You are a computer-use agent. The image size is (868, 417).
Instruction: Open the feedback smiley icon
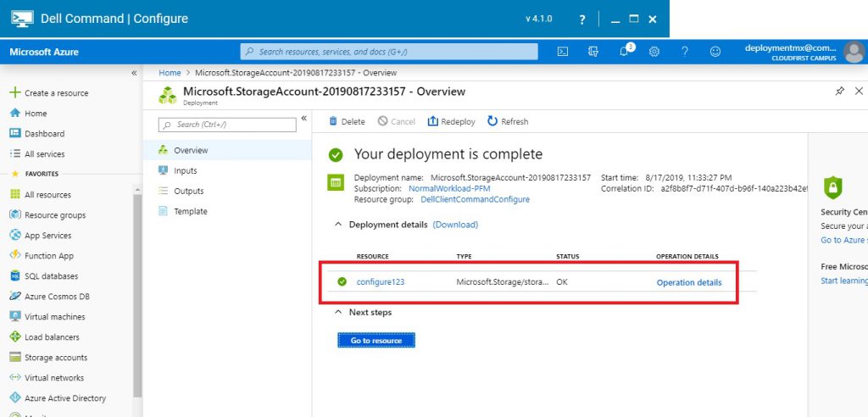click(x=715, y=52)
